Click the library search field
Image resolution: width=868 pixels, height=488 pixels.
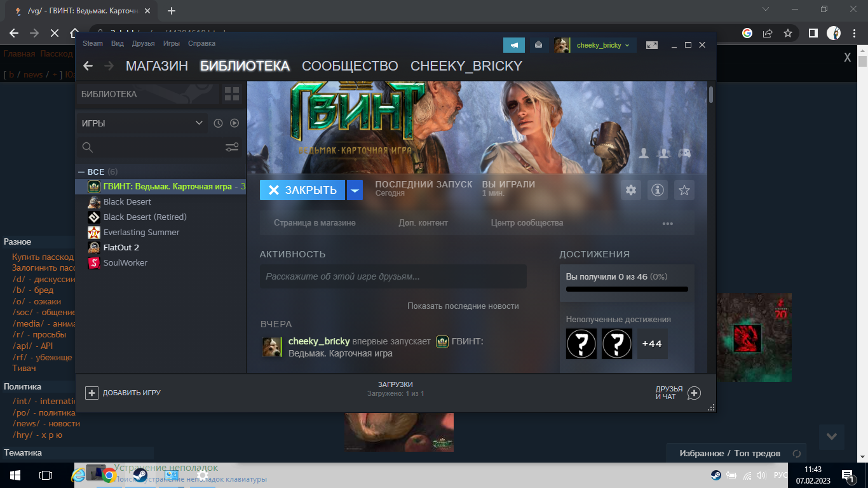point(150,147)
